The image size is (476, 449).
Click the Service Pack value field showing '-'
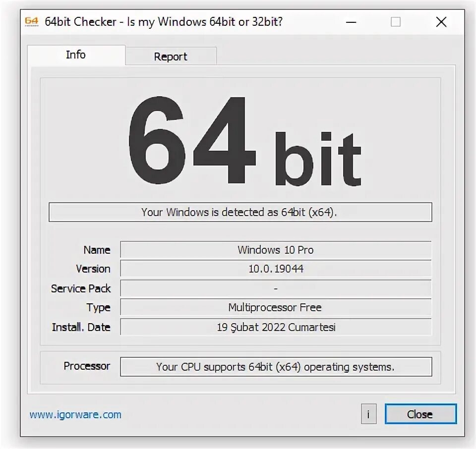(276, 288)
